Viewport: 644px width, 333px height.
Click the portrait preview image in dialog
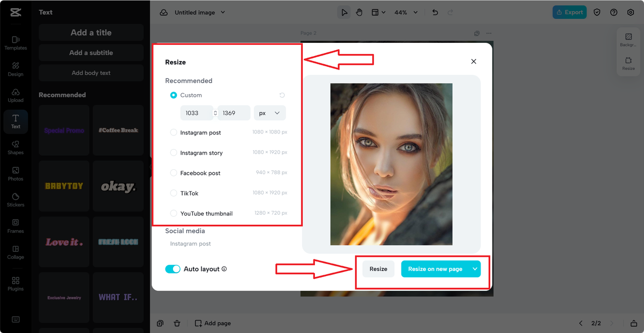(391, 164)
